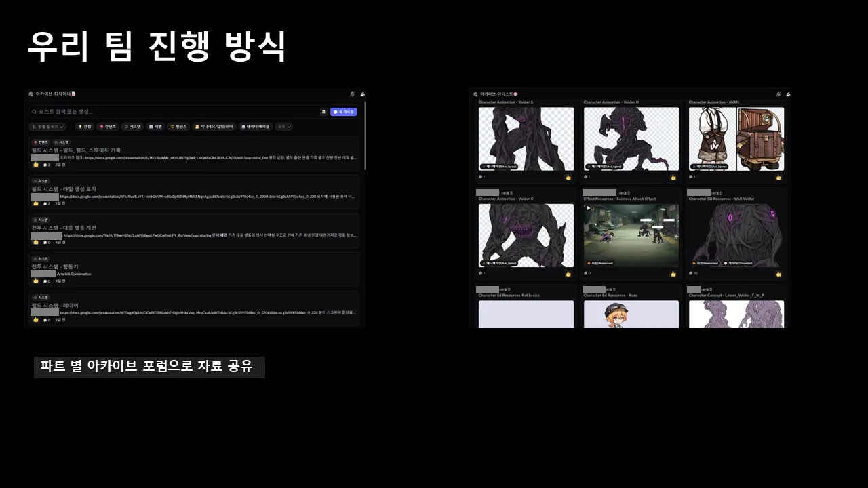
Task: Toggle the 밸런스 tag filter
Action: [178, 127]
